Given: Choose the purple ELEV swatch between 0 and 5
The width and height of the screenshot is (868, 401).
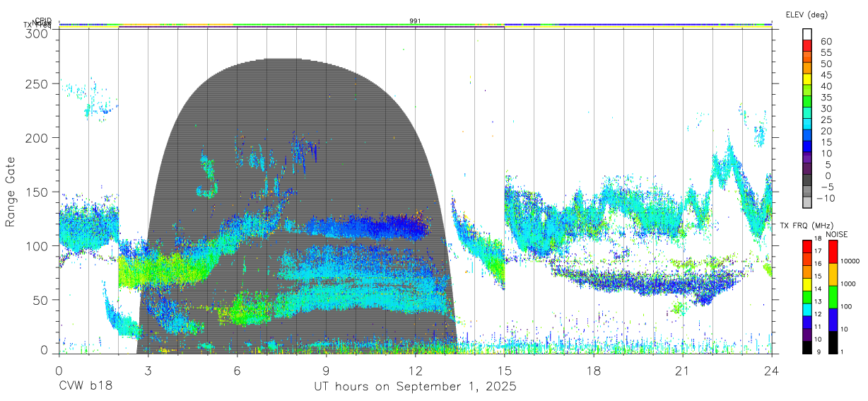Looking at the screenshot, I should pos(808,170).
